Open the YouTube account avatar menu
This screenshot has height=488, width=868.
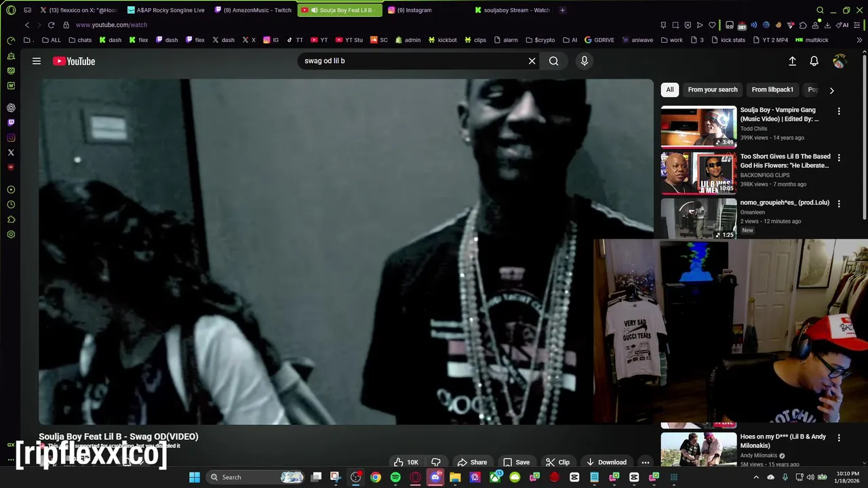click(840, 61)
